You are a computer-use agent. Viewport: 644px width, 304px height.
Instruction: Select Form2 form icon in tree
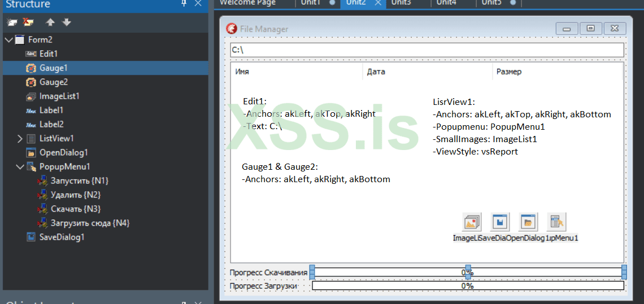[20, 40]
